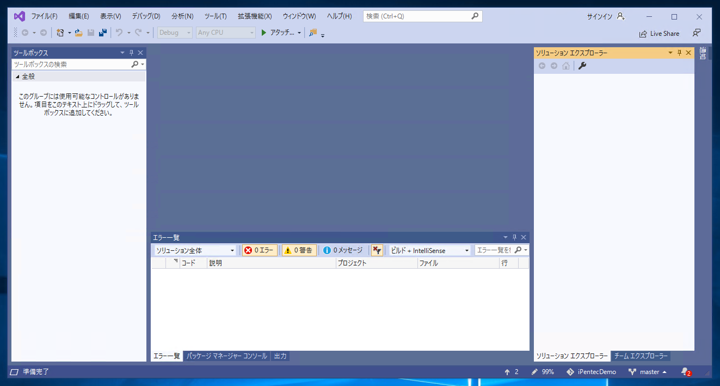
Task: Toggle the 0 警告 filter
Action: (x=299, y=250)
